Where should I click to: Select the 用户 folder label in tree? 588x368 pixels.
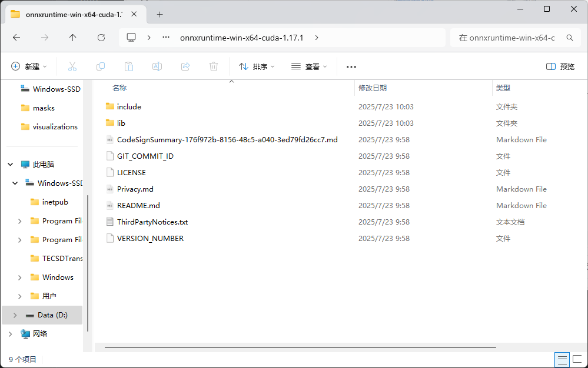(x=49, y=296)
